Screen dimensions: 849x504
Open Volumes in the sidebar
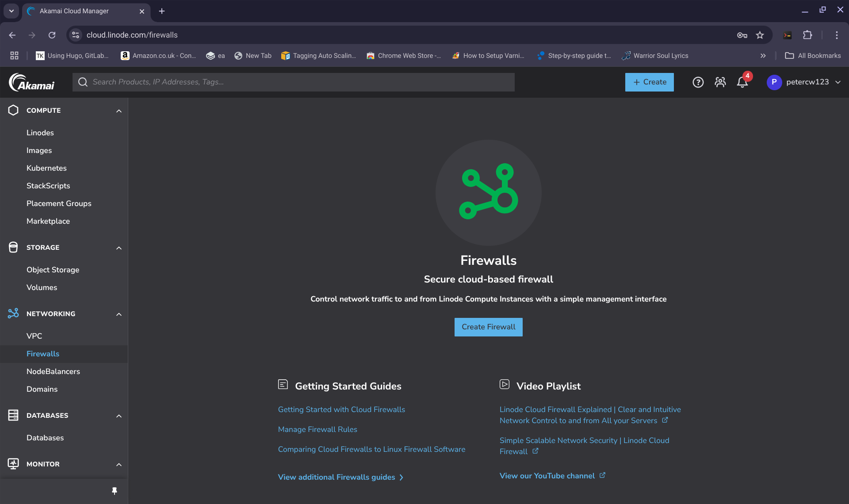point(42,287)
